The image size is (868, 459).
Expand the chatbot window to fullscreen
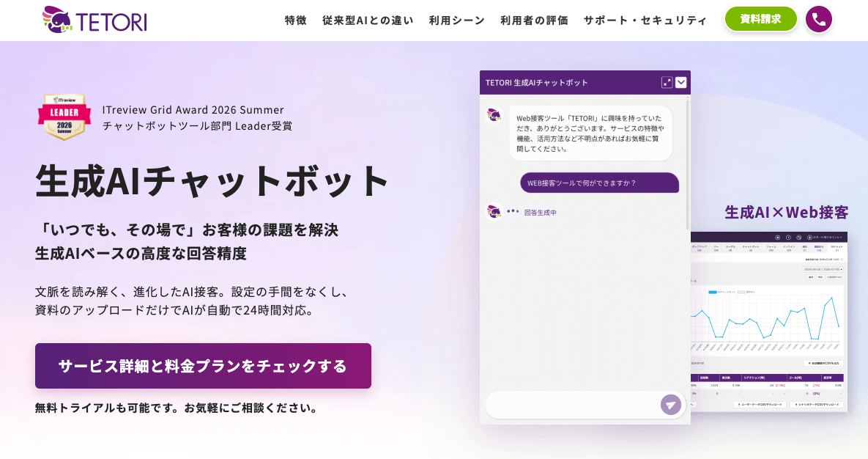pyautogui.click(x=667, y=83)
